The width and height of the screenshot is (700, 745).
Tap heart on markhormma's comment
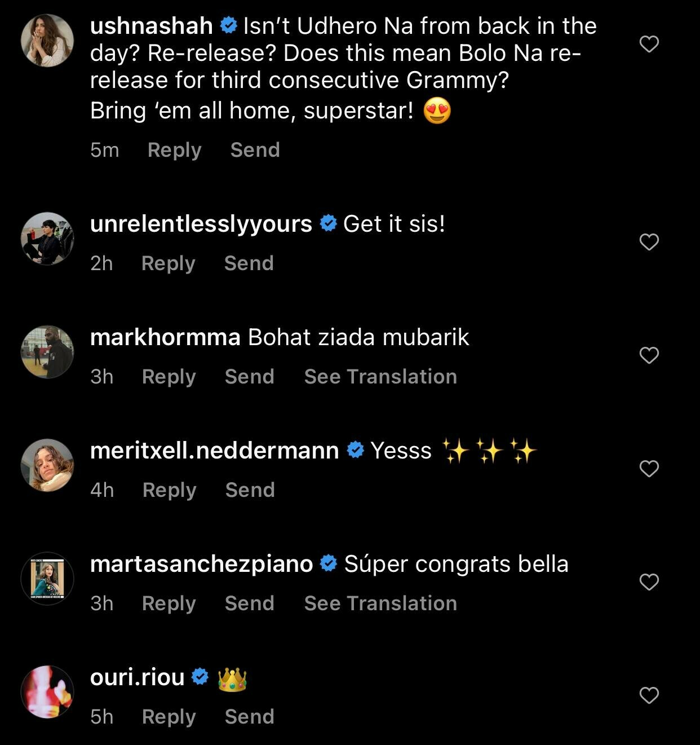click(x=649, y=355)
